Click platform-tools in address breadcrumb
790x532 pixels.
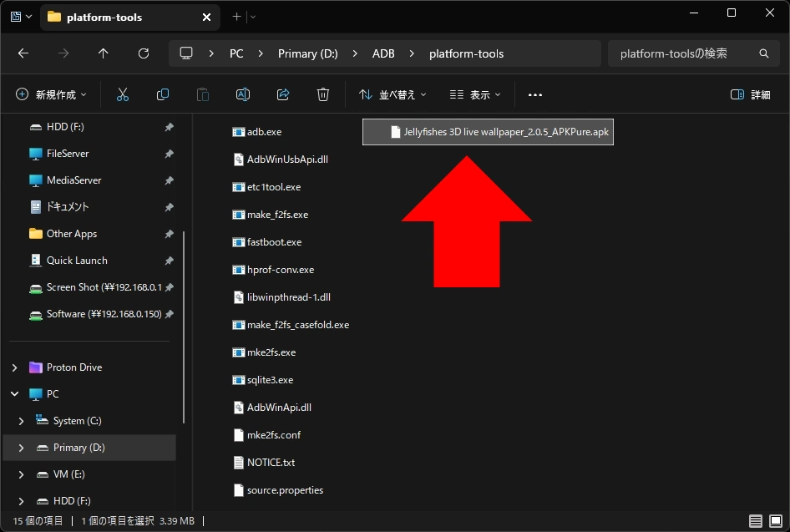point(466,53)
